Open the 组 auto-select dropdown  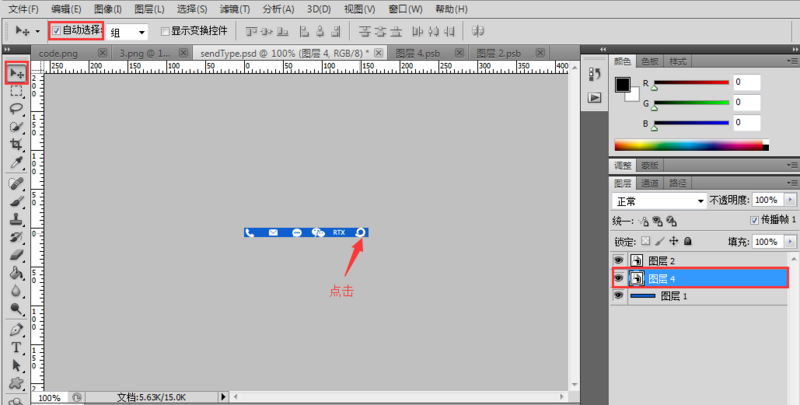pos(127,32)
